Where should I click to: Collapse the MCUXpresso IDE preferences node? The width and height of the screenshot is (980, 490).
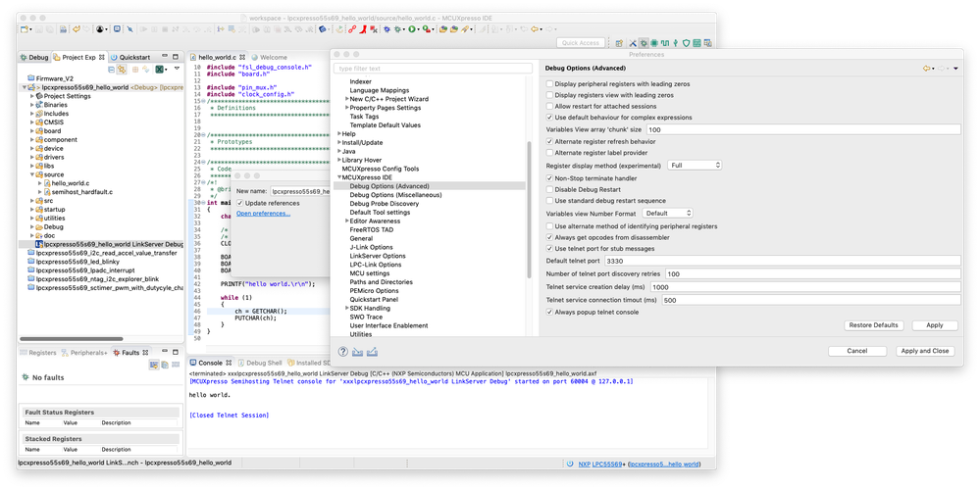[x=339, y=177]
